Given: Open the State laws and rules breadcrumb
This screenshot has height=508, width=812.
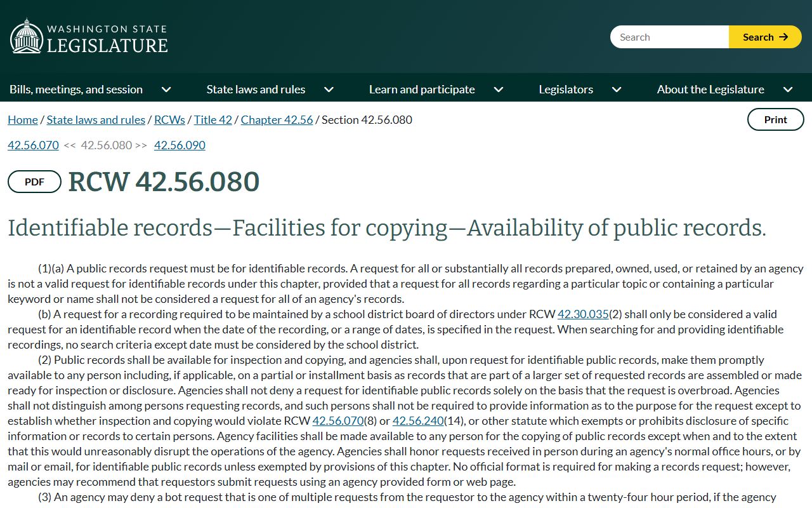Looking at the screenshot, I should pyautogui.click(x=96, y=119).
